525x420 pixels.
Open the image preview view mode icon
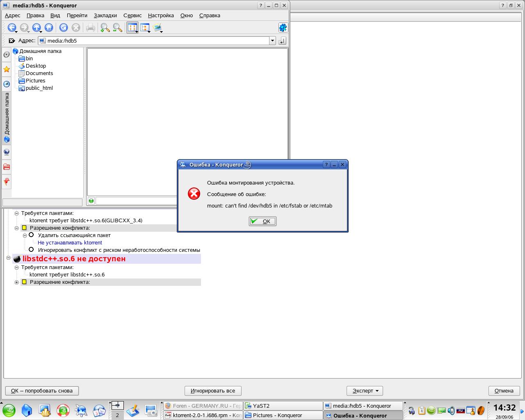(x=158, y=27)
